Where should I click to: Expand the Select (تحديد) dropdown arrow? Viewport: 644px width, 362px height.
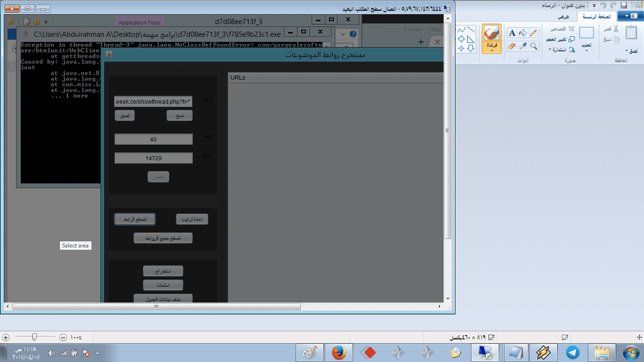coord(587,50)
